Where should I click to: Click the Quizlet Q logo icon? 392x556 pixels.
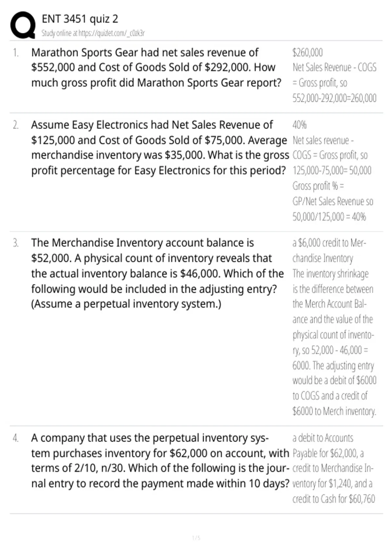point(23,25)
